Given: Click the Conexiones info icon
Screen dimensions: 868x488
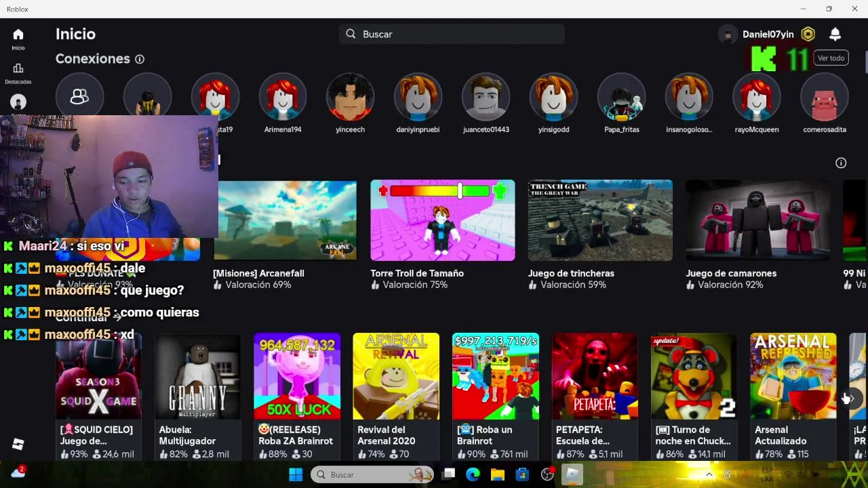Looking at the screenshot, I should point(140,59).
